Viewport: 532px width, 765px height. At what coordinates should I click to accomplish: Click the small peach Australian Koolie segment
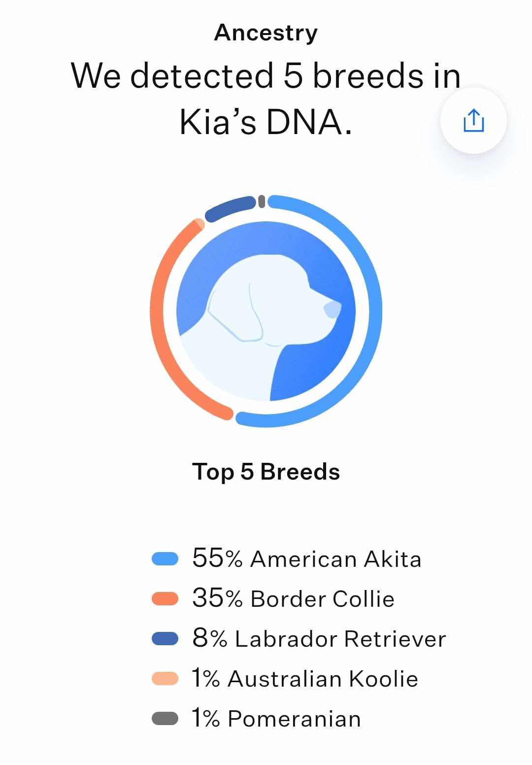click(x=199, y=224)
